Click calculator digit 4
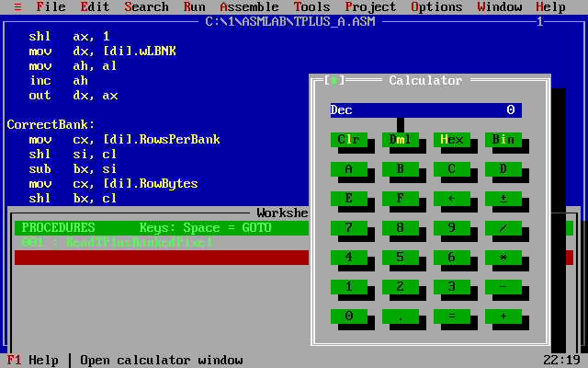588x368 pixels. click(349, 258)
